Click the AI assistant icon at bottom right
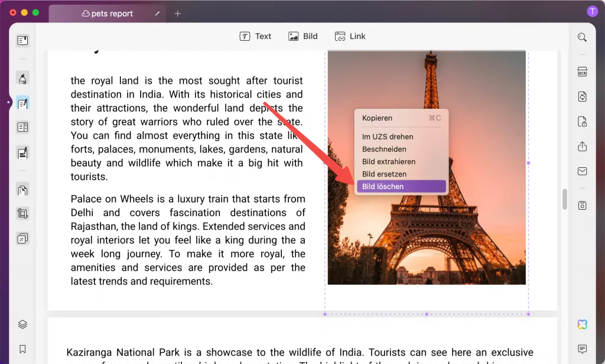 tap(582, 324)
